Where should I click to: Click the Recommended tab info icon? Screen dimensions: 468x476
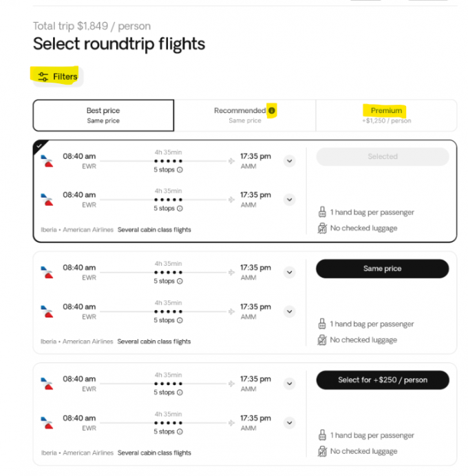click(x=272, y=110)
